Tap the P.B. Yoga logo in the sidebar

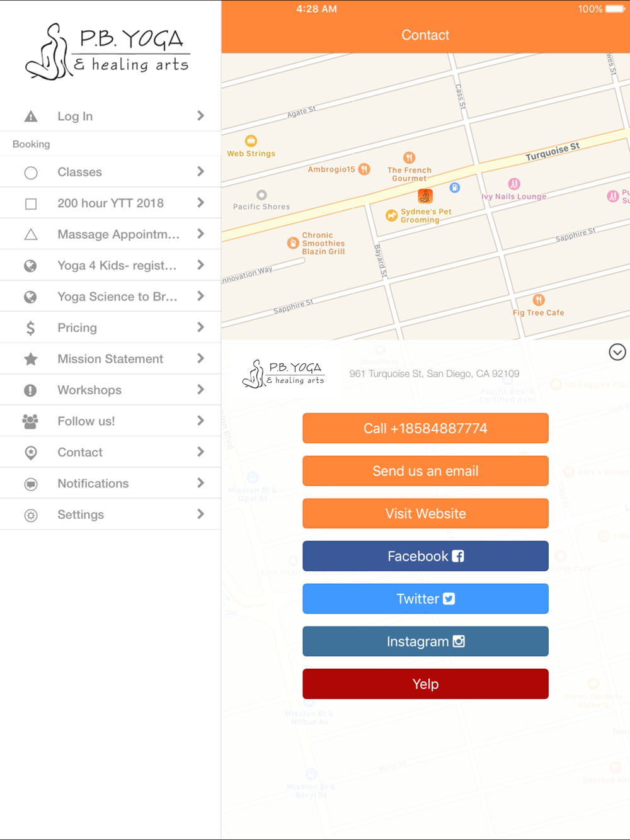click(107, 52)
